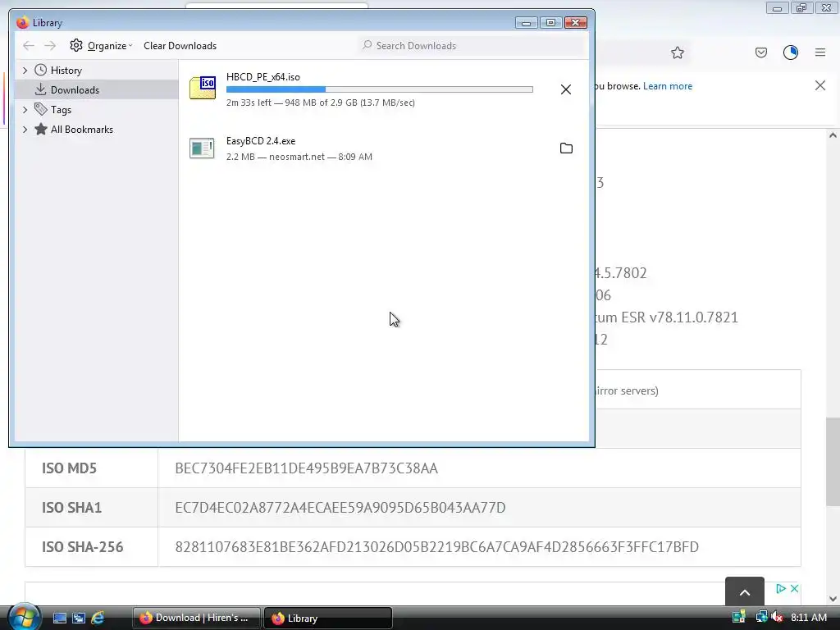Click the AdChoices triangle icon

pyautogui.click(x=781, y=588)
